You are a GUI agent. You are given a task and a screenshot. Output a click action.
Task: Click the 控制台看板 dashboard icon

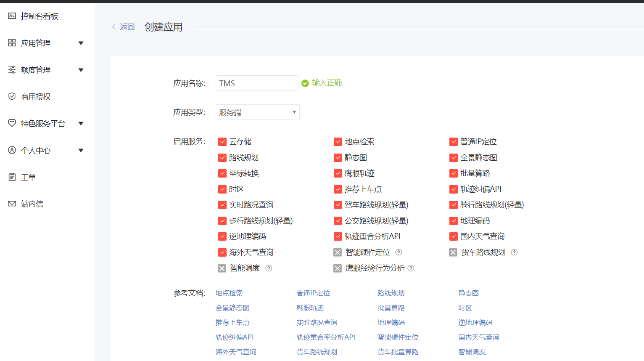12,16
